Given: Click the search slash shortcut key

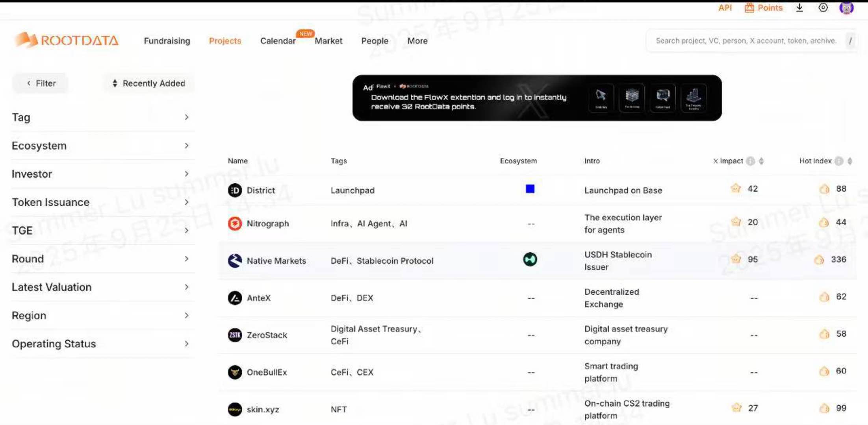Looking at the screenshot, I should click(x=850, y=41).
